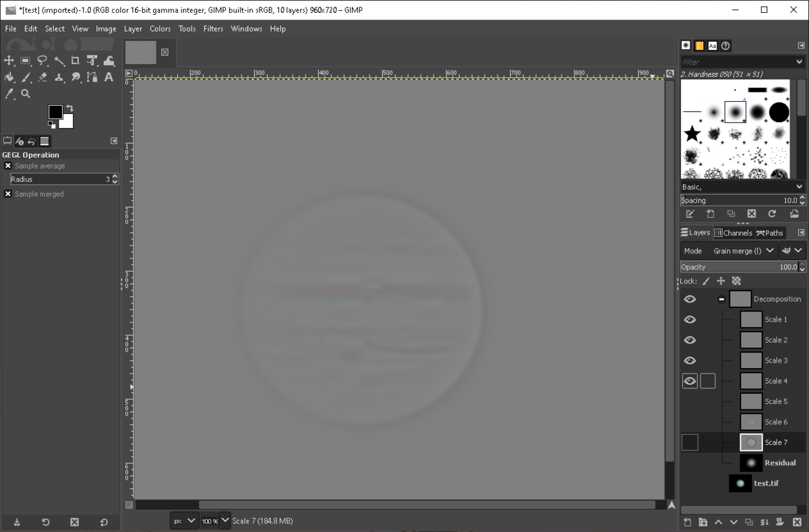Hide the Decomposition layer group
Viewport: 809px width, 532px height.
[690, 299]
